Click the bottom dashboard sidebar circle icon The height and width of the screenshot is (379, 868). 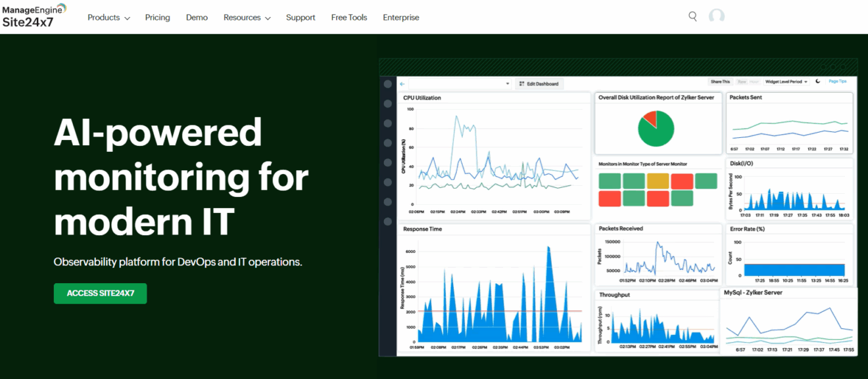[x=387, y=221]
